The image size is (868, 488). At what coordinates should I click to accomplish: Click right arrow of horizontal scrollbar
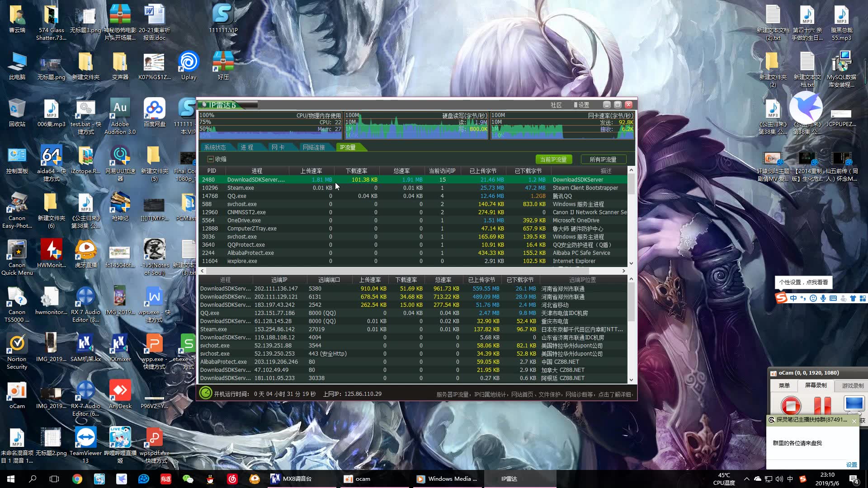(x=623, y=271)
